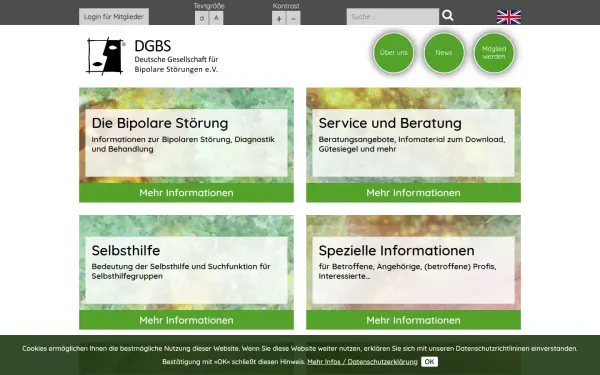Click Mehr Informationen under Service und Beratung

(x=413, y=192)
